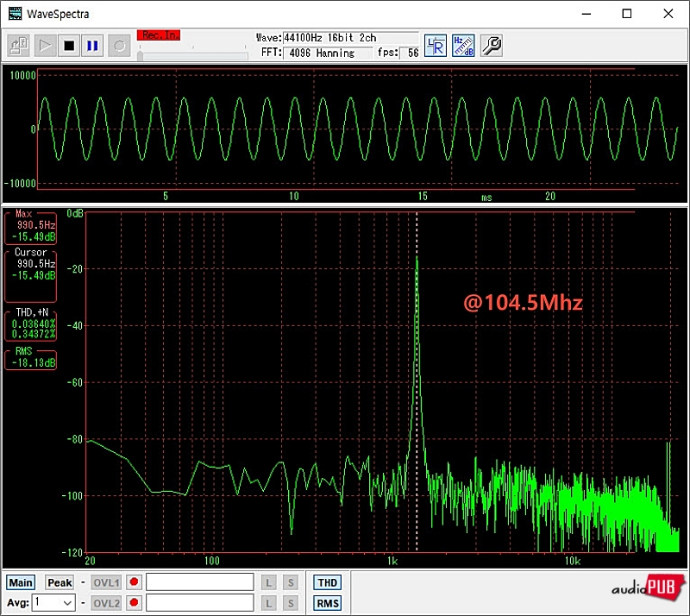Open the Avg count dropdown
Screen dimensions: 690x616
pos(53,602)
